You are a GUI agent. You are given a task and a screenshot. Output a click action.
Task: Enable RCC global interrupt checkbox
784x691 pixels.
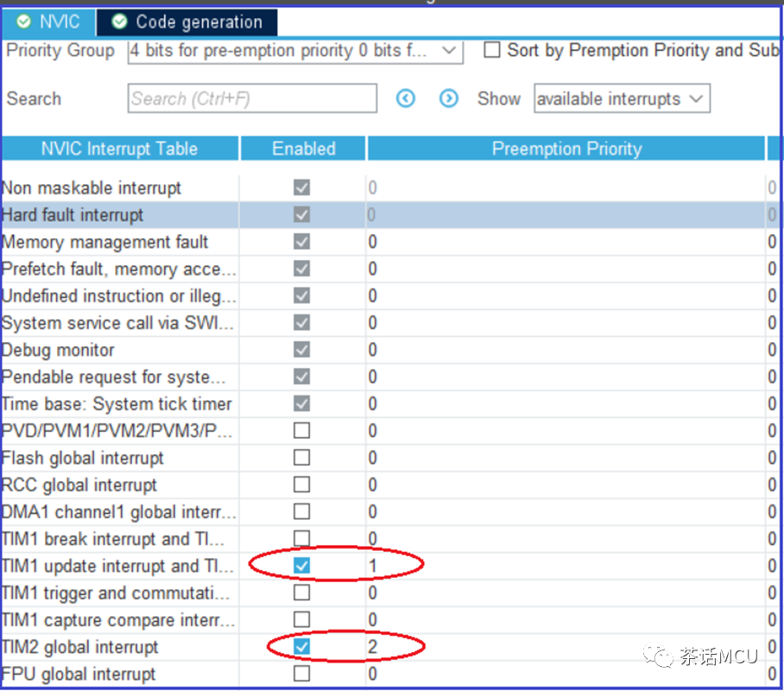(301, 485)
